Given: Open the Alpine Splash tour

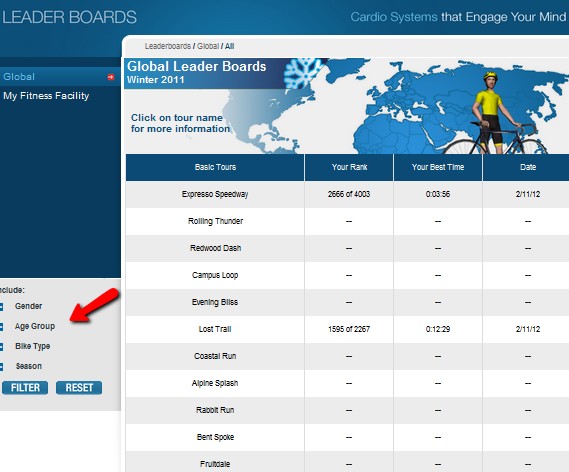Looking at the screenshot, I should tap(215, 383).
